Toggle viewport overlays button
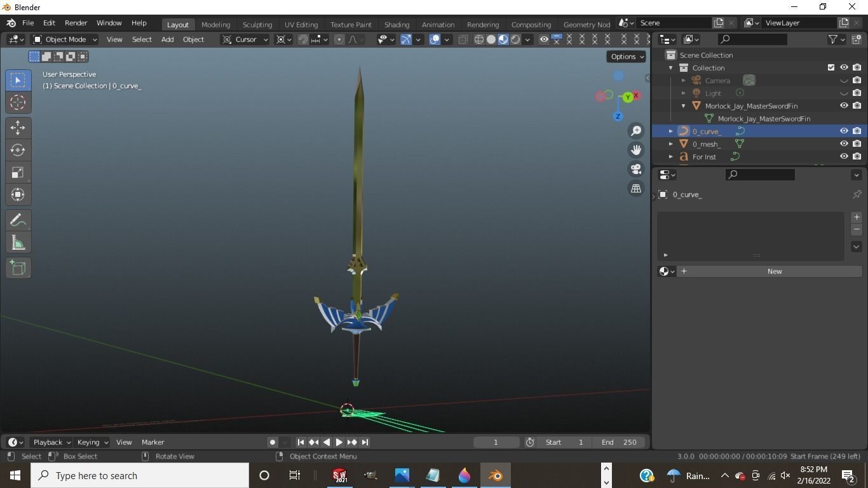 tap(435, 39)
